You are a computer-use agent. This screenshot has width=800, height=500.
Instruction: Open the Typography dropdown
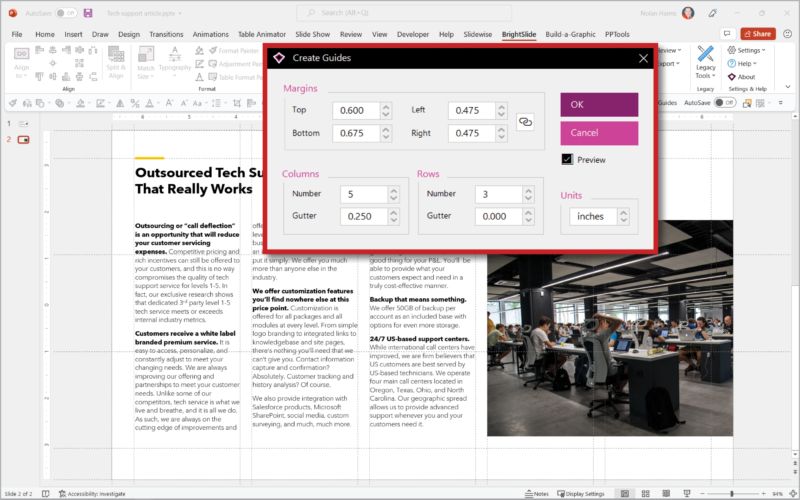pos(174,62)
